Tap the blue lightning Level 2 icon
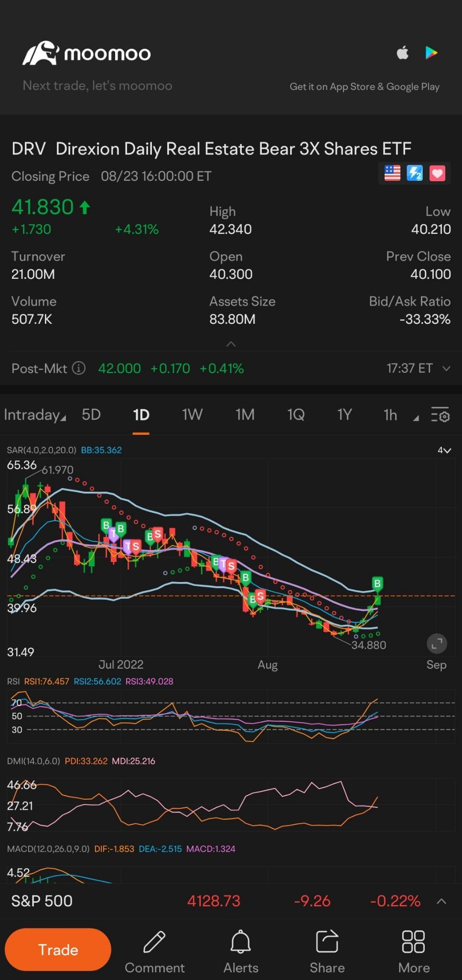Image resolution: width=462 pixels, height=980 pixels. coord(415,173)
